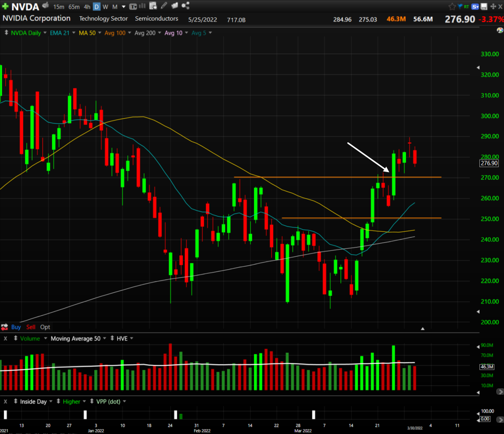Select the Daily (D) timeframe
The width and height of the screenshot is (504, 434).
click(x=97, y=7)
